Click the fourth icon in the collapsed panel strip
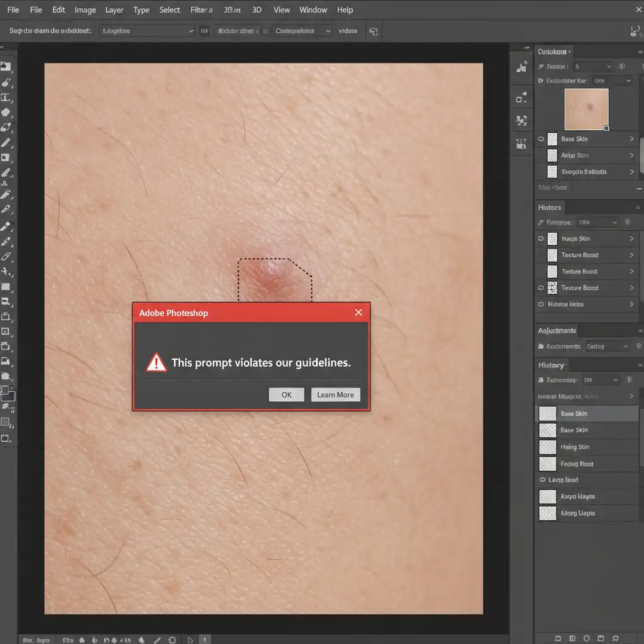The width and height of the screenshot is (644, 644). (521, 144)
